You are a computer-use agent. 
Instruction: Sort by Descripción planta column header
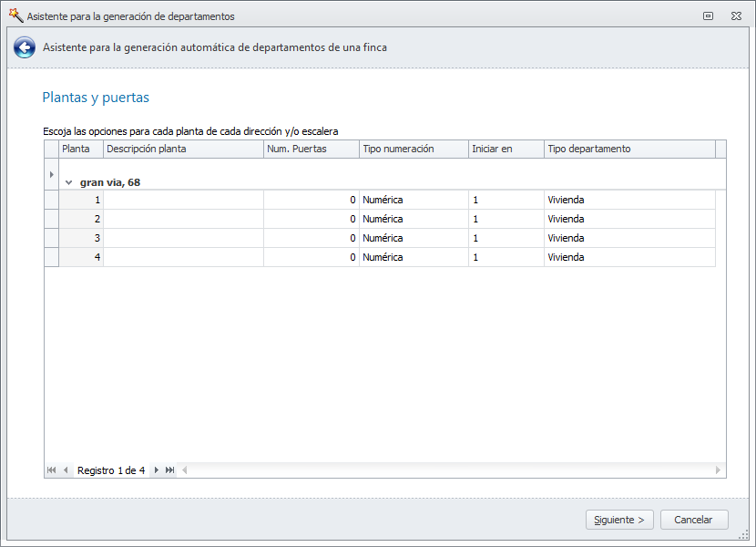coord(183,149)
